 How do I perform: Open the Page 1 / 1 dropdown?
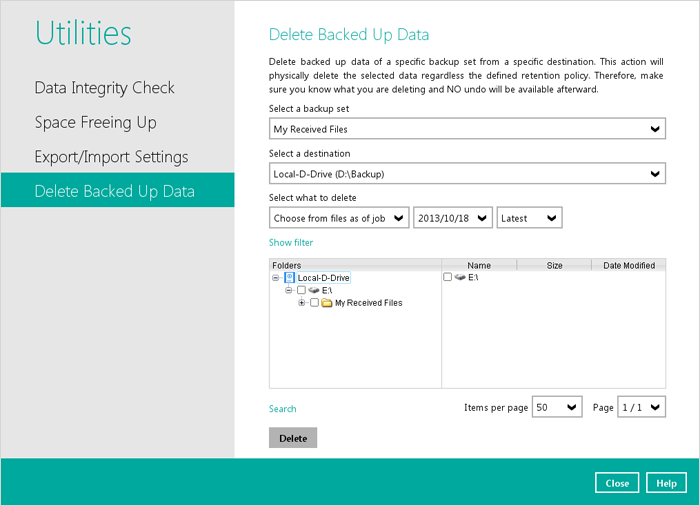(641, 407)
